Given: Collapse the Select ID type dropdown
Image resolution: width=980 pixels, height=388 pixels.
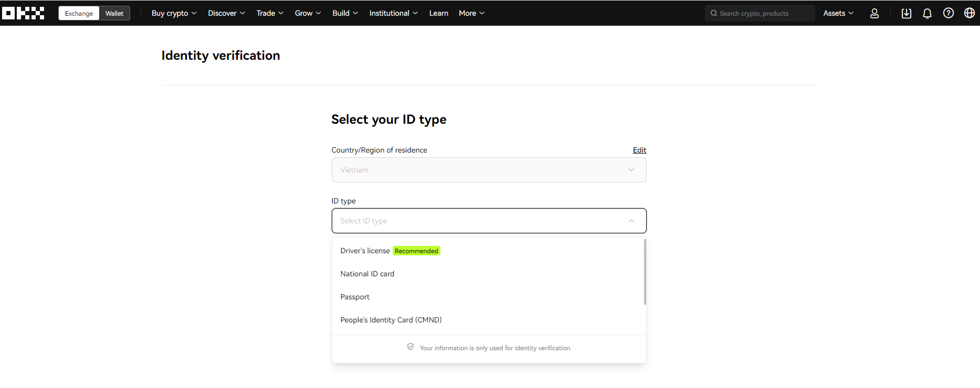Looking at the screenshot, I should 489,221.
